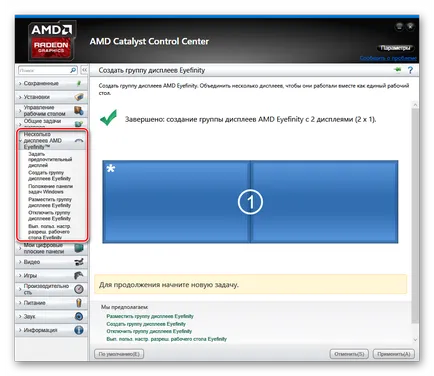Select Задать предпочтительный дисплей in sidebar

(50, 159)
